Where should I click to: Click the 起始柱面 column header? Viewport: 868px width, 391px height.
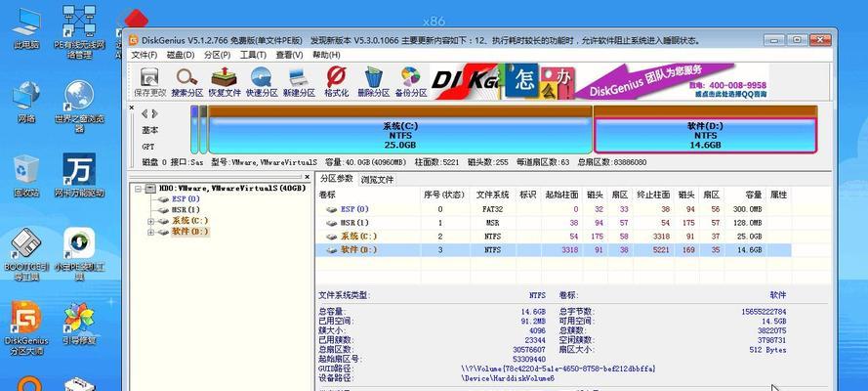pos(561,195)
